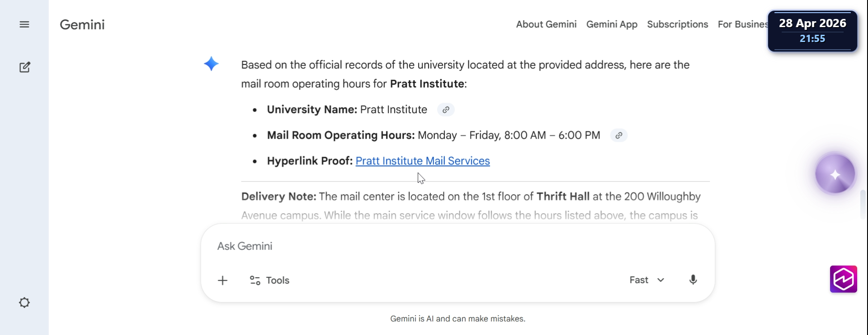Open the main menu hamburger icon
This screenshot has height=335, width=868.
(24, 24)
